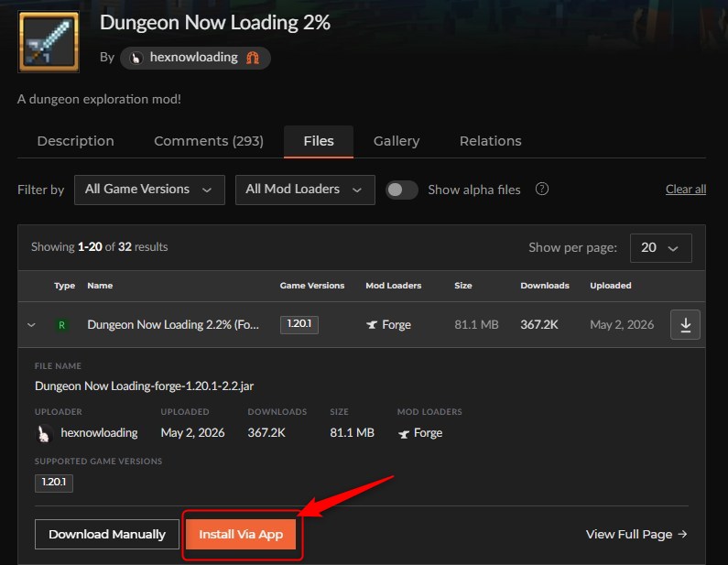This screenshot has width=728, height=565.
Task: Open the Show per page 20 dropdown
Action: 660,248
